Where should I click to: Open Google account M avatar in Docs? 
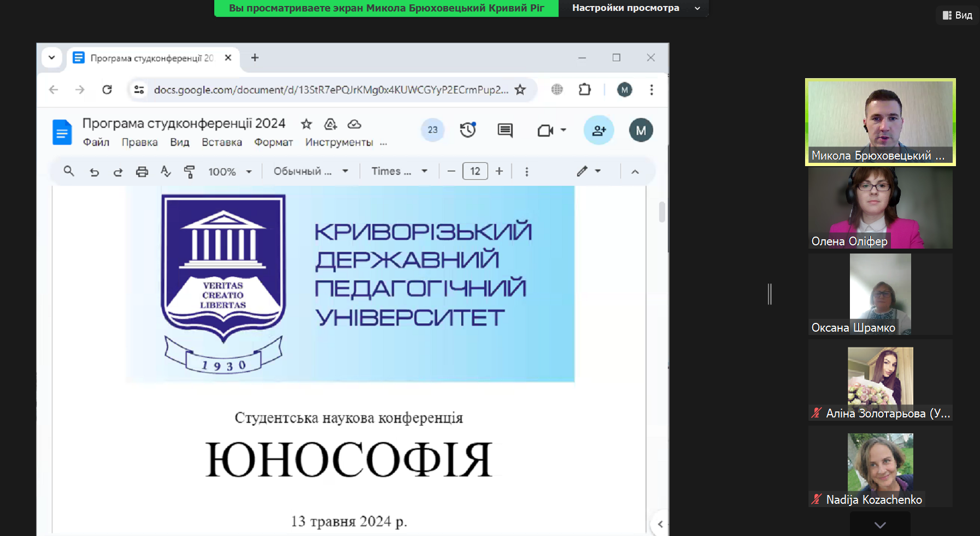click(x=641, y=130)
